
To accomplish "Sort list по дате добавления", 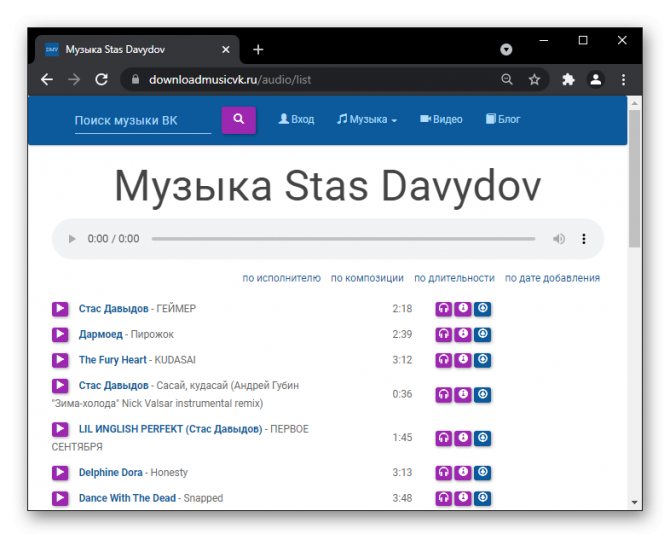I will coord(552,278).
